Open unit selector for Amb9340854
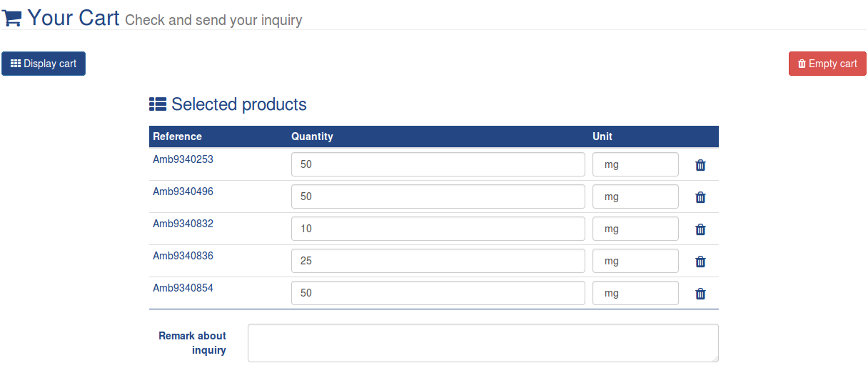Image resolution: width=868 pixels, height=373 pixels. (x=635, y=293)
